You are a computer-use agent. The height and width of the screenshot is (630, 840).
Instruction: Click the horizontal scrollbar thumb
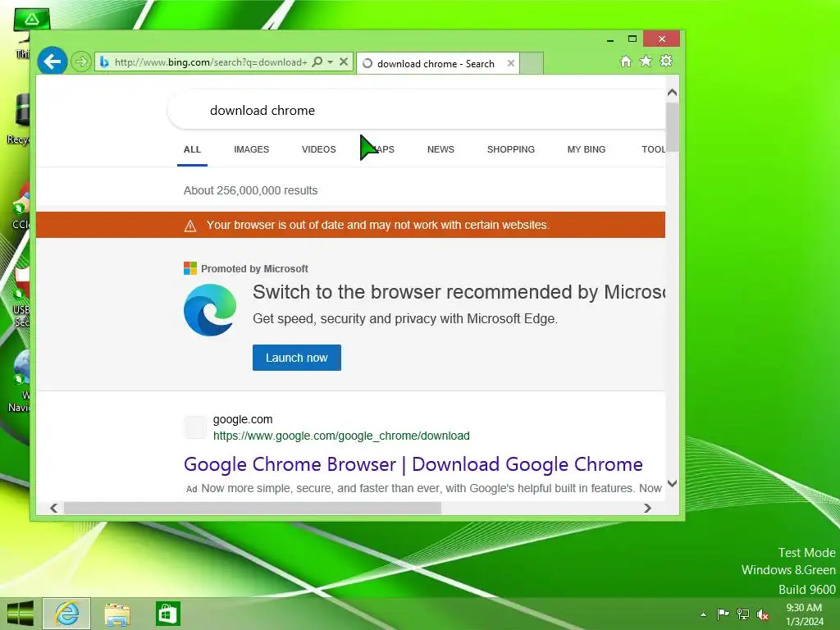click(x=253, y=508)
